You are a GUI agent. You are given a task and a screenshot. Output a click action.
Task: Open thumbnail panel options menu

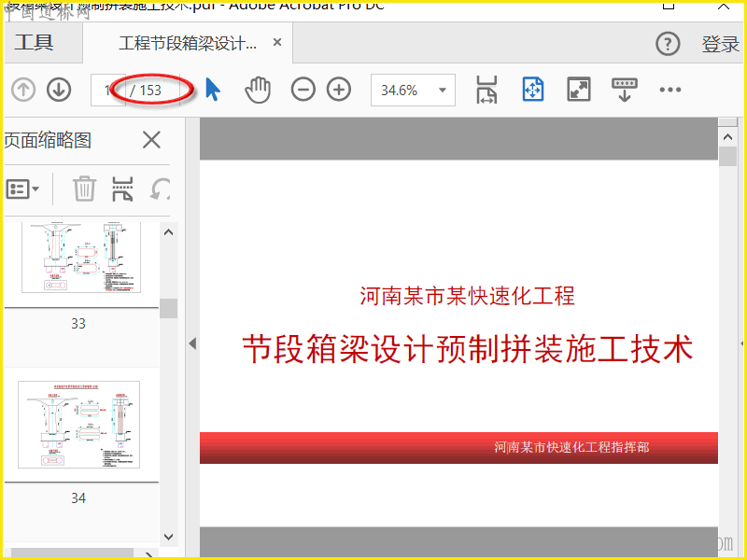22,189
